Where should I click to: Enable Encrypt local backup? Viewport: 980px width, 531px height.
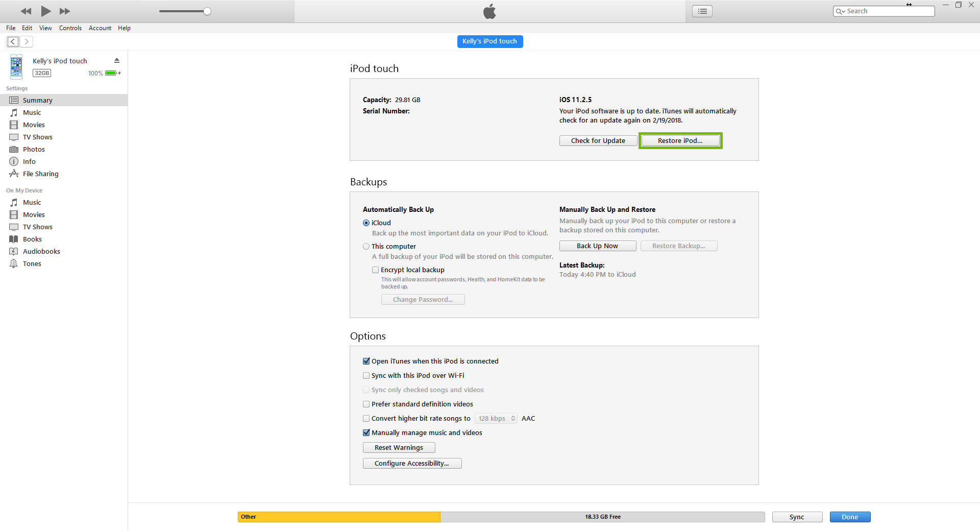376,270
